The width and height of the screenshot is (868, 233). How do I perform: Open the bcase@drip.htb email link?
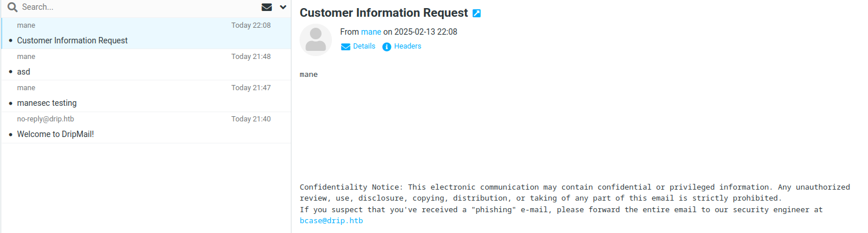point(331,221)
